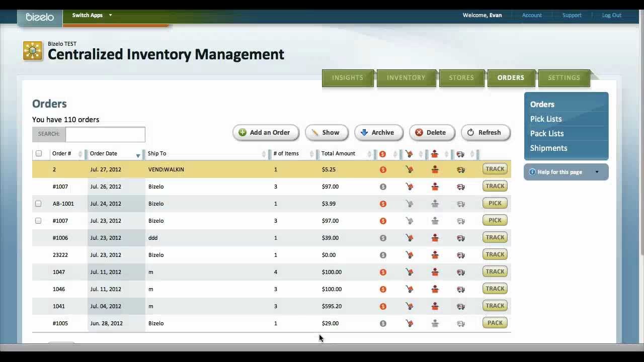Sort by payment status column arrows

pos(395,154)
